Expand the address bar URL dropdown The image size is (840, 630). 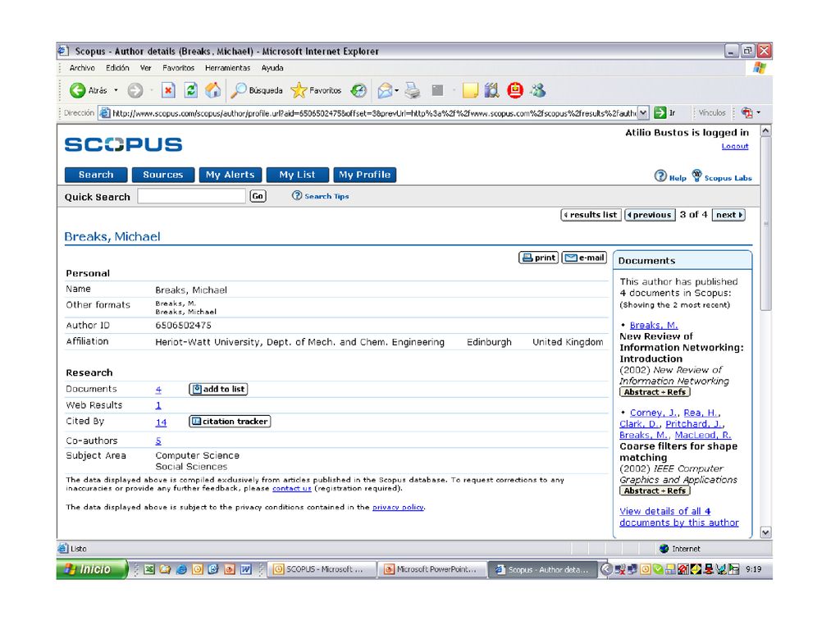tap(643, 113)
